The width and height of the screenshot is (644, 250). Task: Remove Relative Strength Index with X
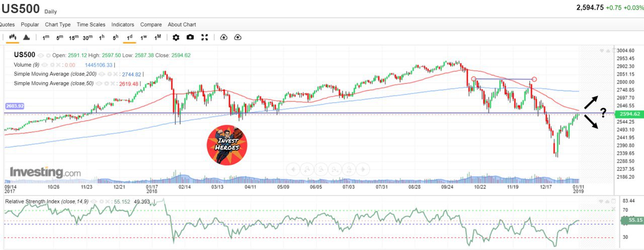[x=107, y=202]
